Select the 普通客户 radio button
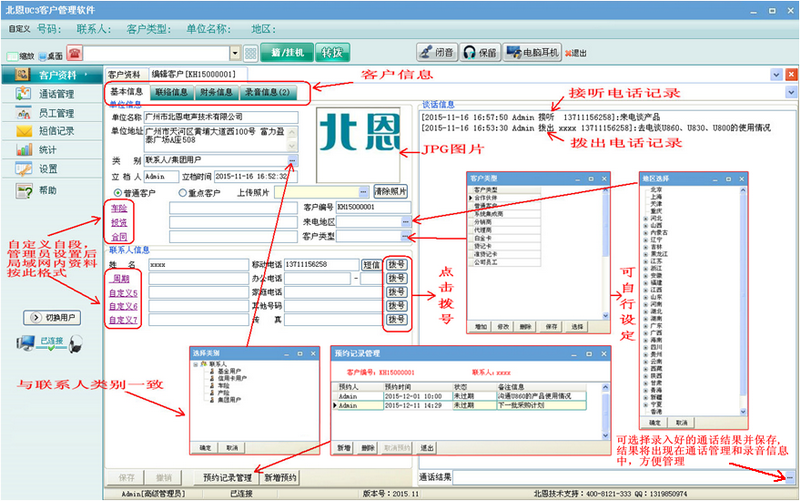 pos(118,193)
